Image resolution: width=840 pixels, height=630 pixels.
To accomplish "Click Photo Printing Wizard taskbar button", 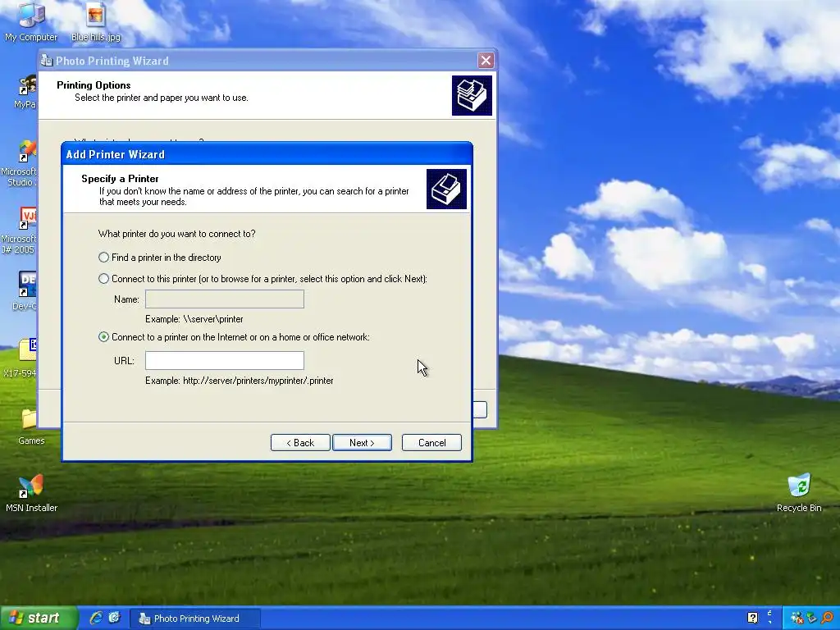I will tap(195, 619).
